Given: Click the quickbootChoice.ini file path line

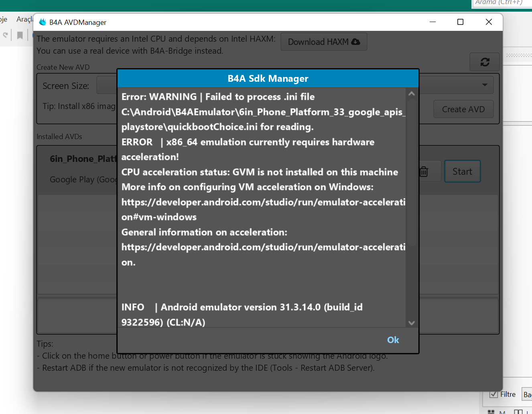Looking at the screenshot, I should [x=263, y=119].
